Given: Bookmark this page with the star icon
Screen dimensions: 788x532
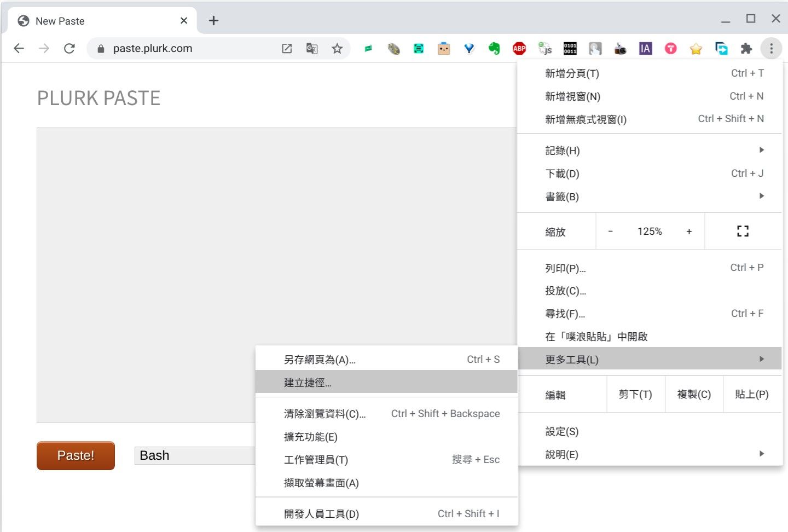Looking at the screenshot, I should [x=337, y=49].
